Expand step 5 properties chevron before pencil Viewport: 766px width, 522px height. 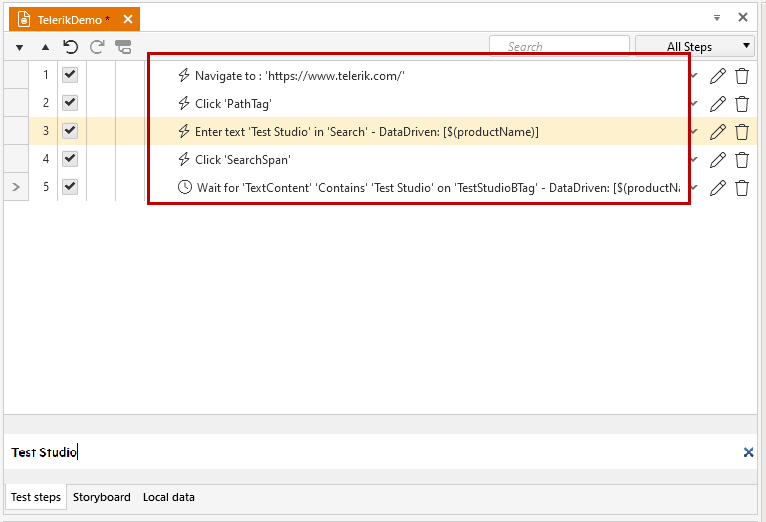click(694, 188)
